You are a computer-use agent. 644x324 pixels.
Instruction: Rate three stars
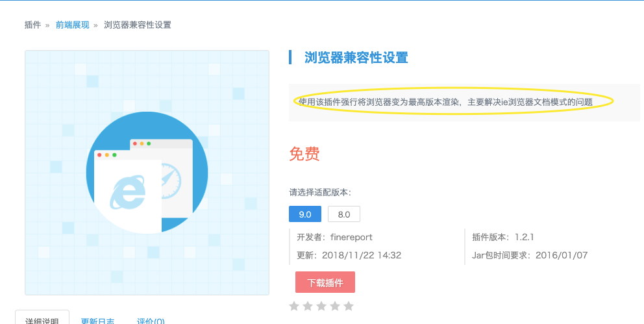(x=321, y=306)
